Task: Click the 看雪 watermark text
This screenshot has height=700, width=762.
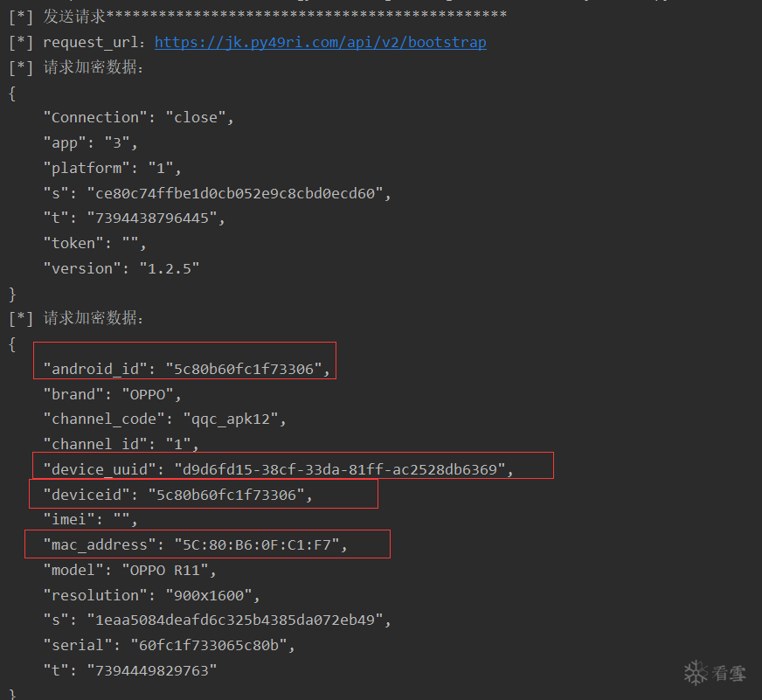Action: click(729, 673)
